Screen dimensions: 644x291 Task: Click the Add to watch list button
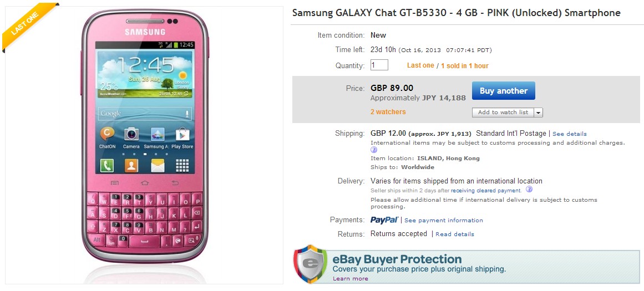[503, 113]
